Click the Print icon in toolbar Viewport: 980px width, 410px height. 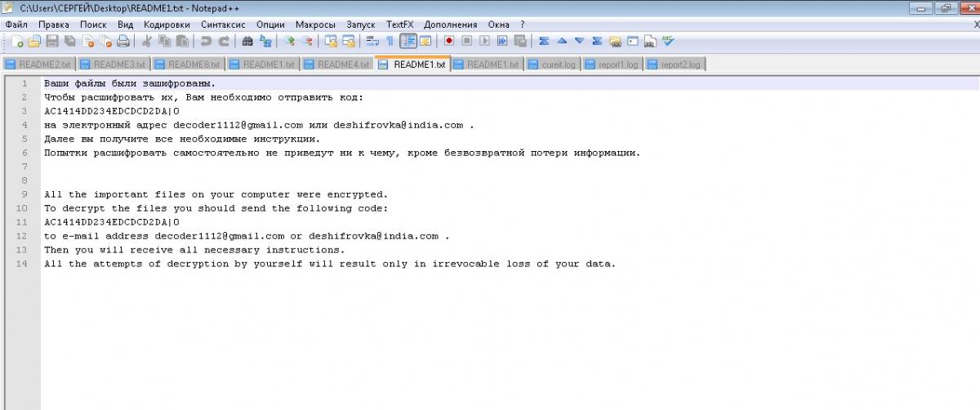(123, 41)
